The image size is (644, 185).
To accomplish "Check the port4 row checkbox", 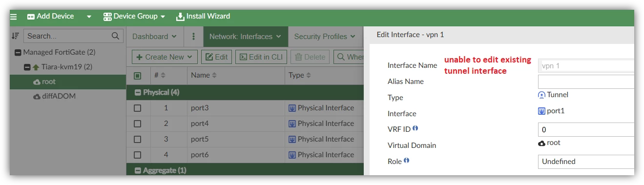I will click(x=138, y=123).
